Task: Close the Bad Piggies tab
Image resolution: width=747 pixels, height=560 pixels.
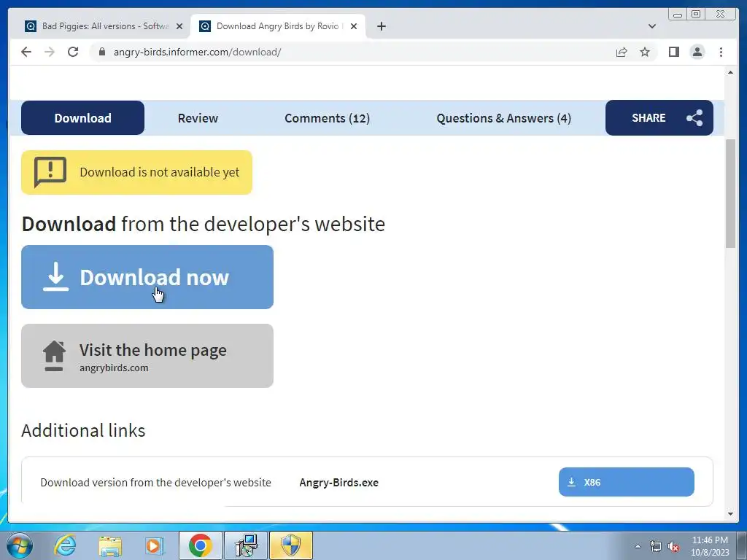Action: pyautogui.click(x=179, y=26)
